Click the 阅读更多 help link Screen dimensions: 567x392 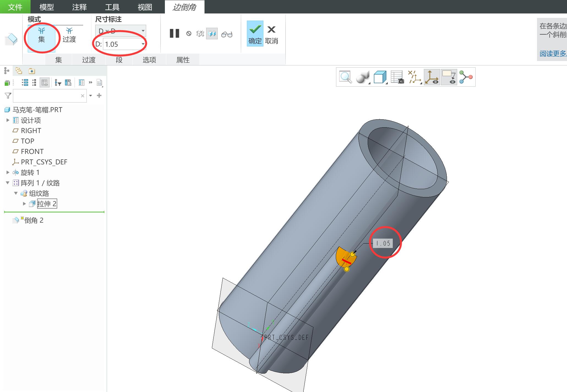coord(553,53)
